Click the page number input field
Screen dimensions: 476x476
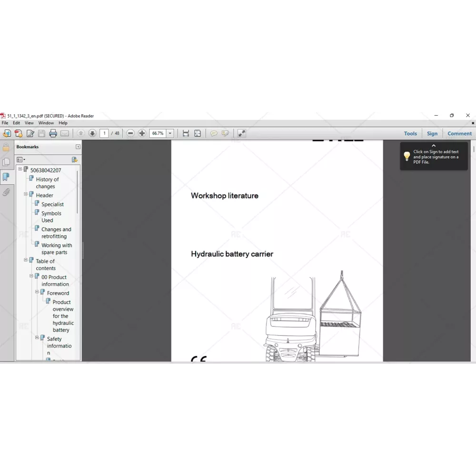[x=104, y=134]
